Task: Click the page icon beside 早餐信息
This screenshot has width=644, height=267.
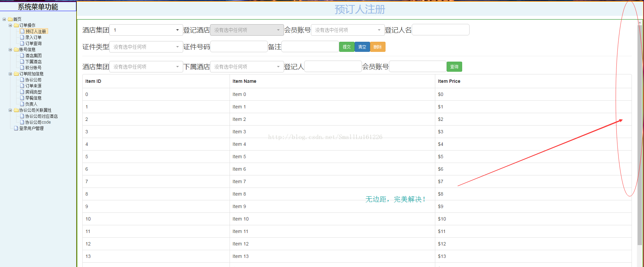Action: coord(22,98)
